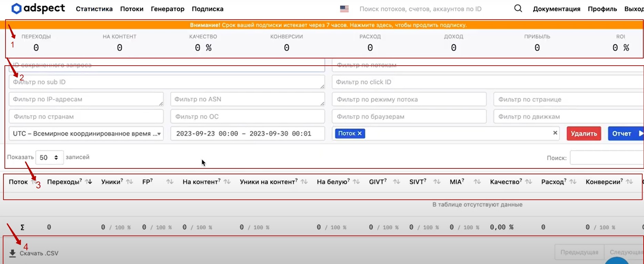The height and width of the screenshot is (264, 644).
Task: Open the Профиль page
Action: (602, 9)
